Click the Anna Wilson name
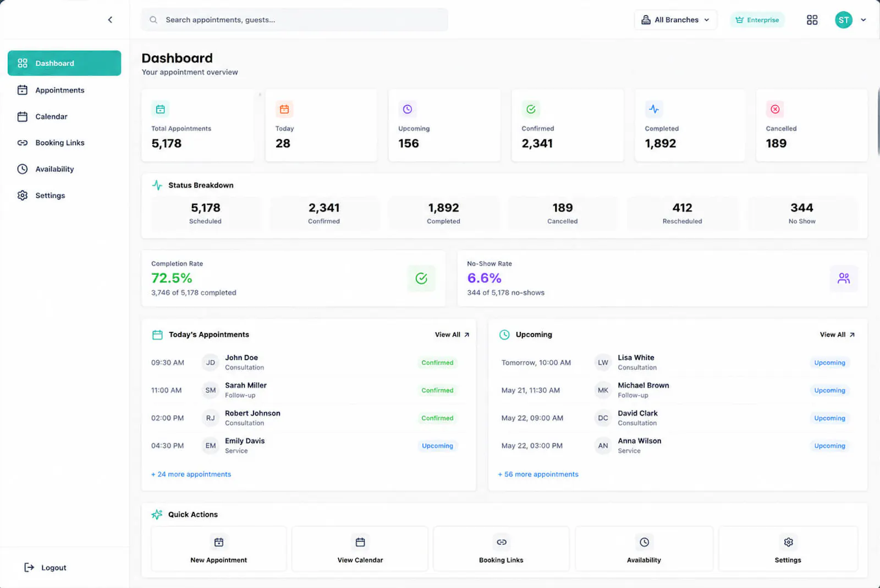This screenshot has width=880, height=588. pyautogui.click(x=640, y=441)
